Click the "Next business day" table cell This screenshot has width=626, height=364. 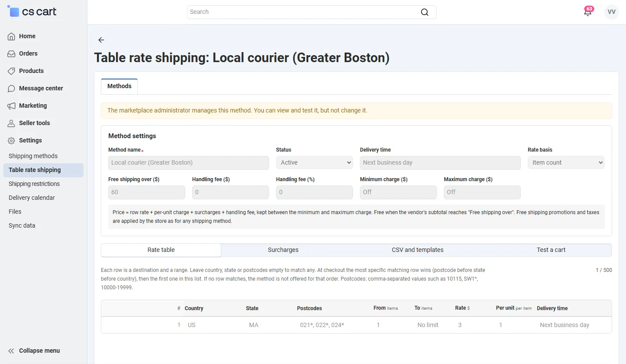[x=565, y=325]
